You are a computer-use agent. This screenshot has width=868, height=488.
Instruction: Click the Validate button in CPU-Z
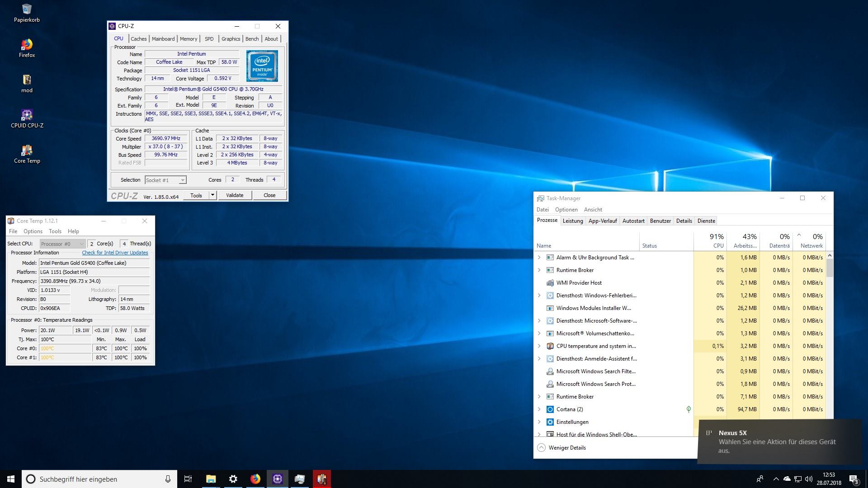pyautogui.click(x=235, y=195)
